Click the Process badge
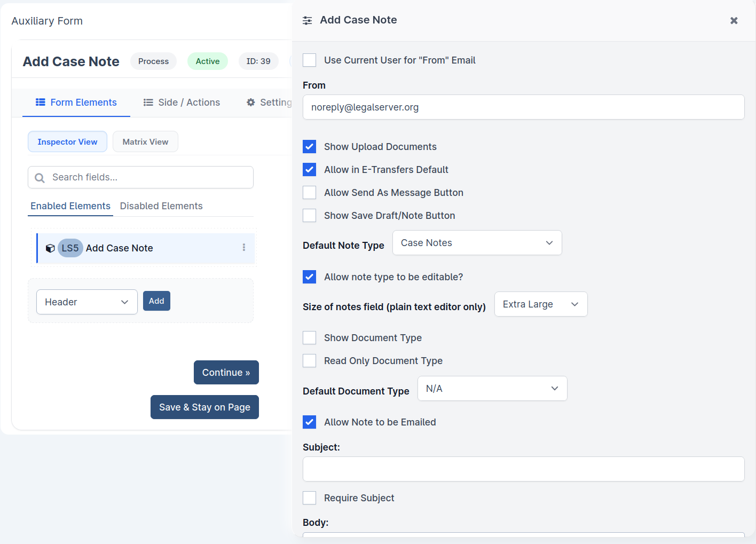This screenshot has width=756, height=544. (x=153, y=61)
